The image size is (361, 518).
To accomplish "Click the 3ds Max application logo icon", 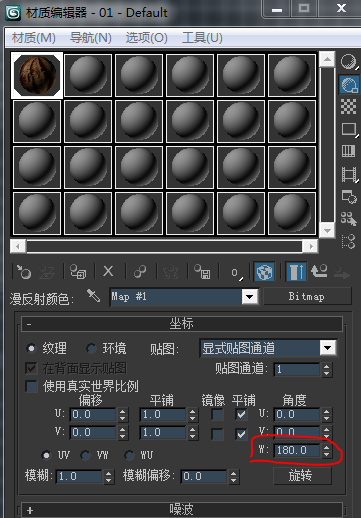I will 13,13.
